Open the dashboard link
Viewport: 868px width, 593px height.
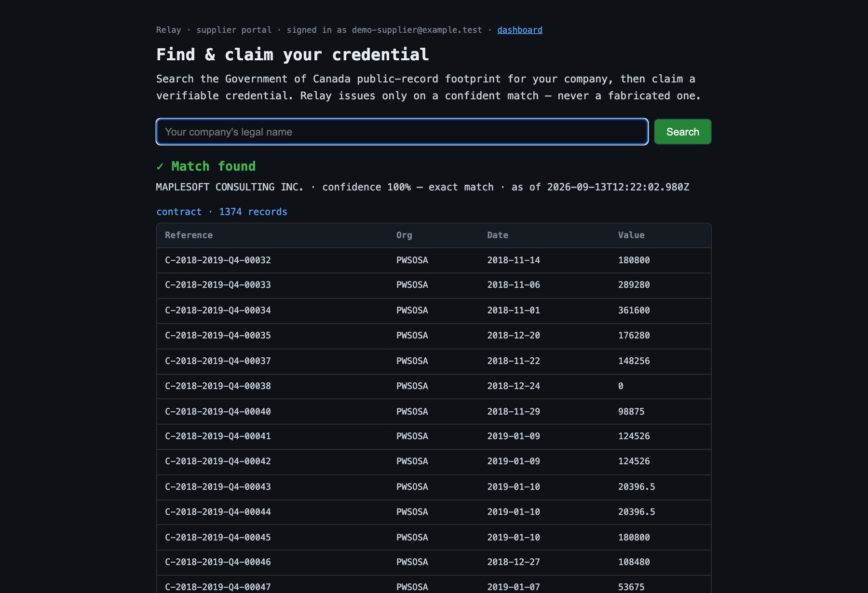(x=519, y=30)
